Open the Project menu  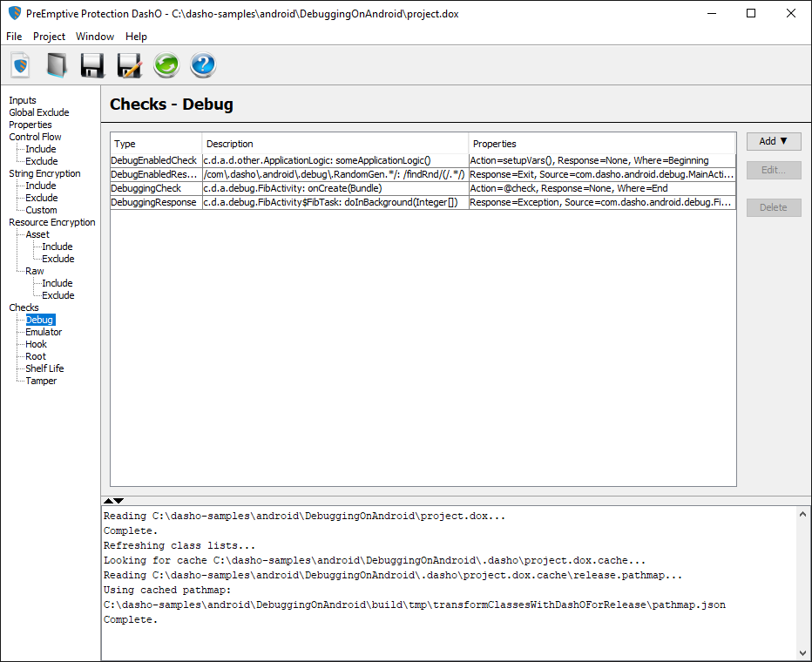tap(49, 37)
